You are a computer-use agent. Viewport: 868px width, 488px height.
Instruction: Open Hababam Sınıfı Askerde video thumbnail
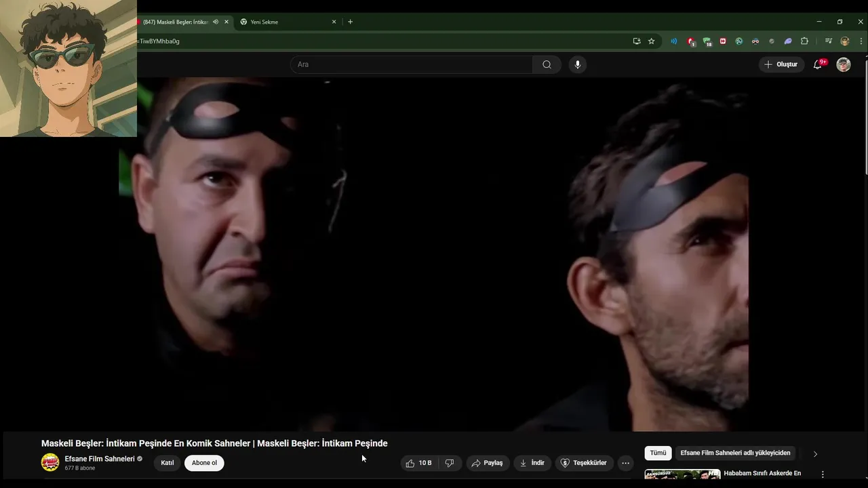click(682, 474)
